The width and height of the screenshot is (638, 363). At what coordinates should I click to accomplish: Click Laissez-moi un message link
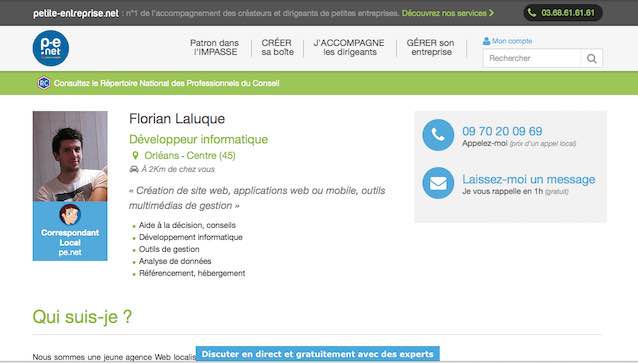(x=529, y=179)
